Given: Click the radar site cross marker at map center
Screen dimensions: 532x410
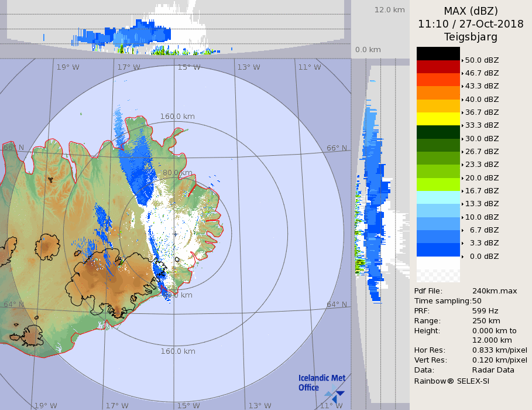Looking at the screenshot, I should point(175,234).
